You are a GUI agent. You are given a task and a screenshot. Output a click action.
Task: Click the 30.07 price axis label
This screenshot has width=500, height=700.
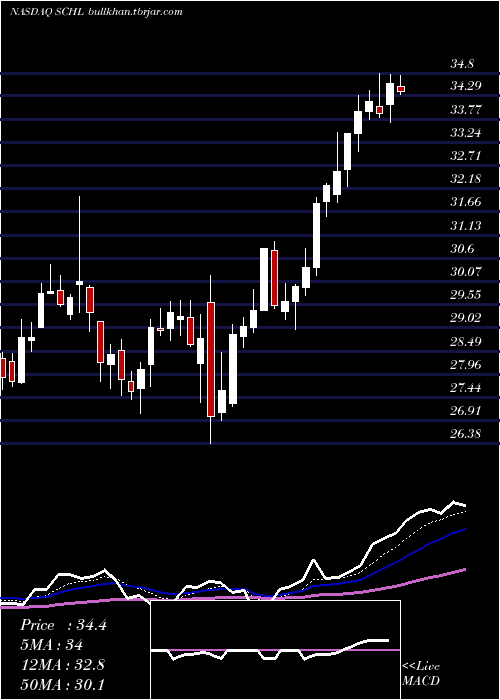[466, 271]
